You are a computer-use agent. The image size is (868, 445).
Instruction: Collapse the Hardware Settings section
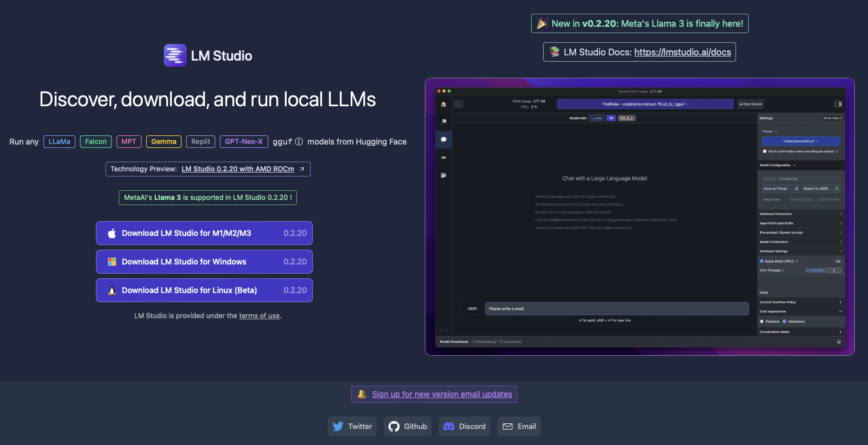(x=801, y=251)
